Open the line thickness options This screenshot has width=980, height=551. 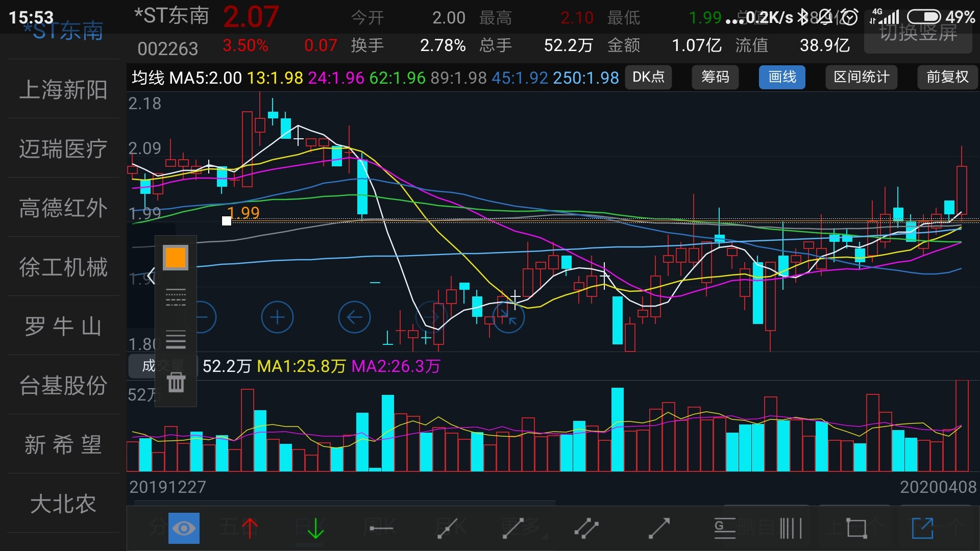pos(176,339)
